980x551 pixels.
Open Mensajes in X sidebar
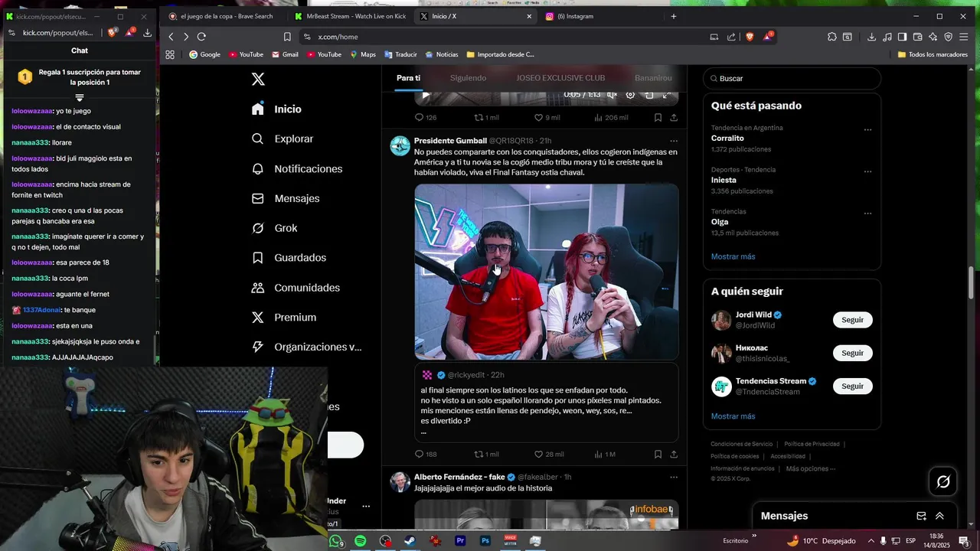pos(286,199)
